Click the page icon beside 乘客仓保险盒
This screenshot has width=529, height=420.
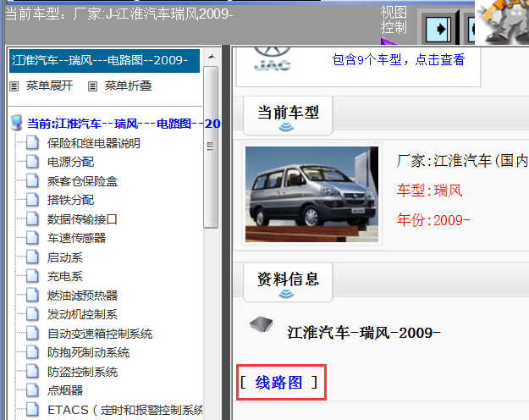pyautogui.click(x=32, y=181)
